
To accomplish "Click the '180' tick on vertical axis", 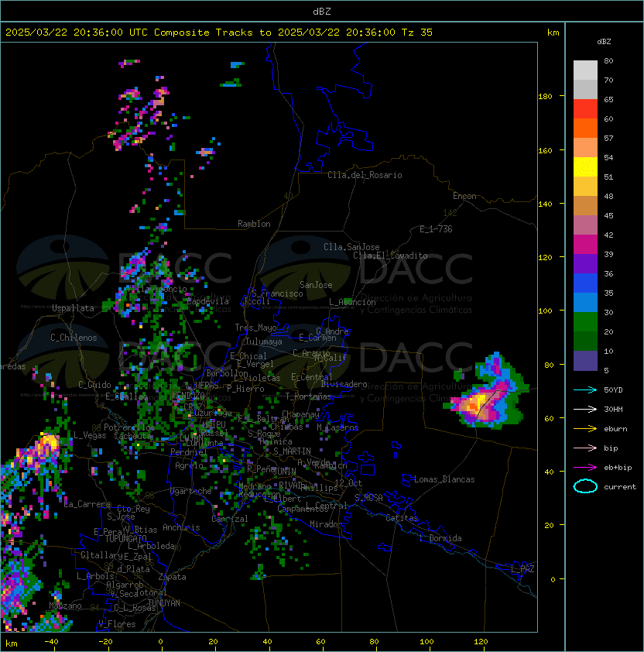I will pos(545,97).
